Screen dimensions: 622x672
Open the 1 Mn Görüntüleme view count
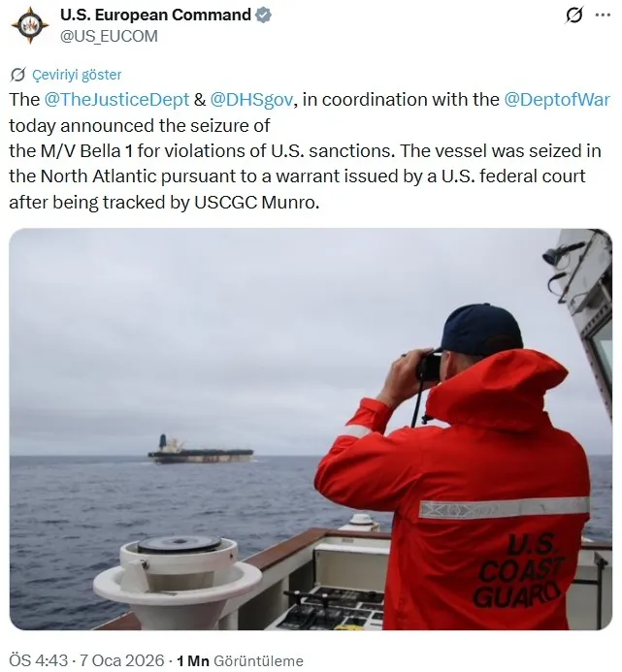(240, 660)
